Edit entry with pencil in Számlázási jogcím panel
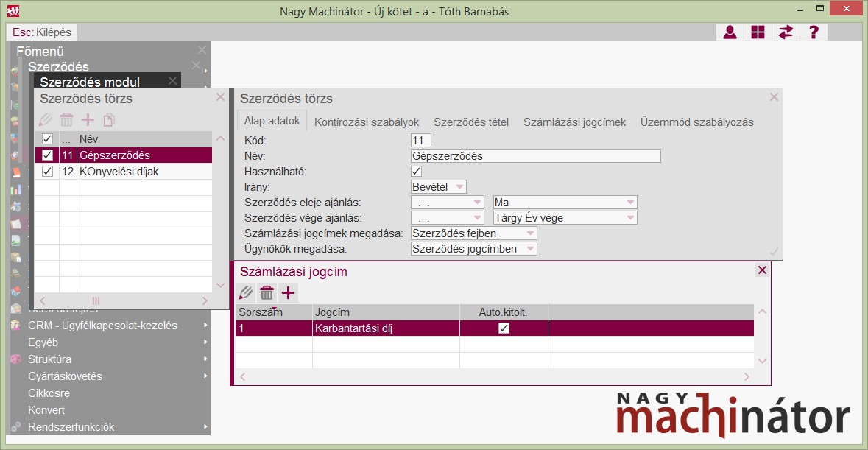 [x=246, y=292]
